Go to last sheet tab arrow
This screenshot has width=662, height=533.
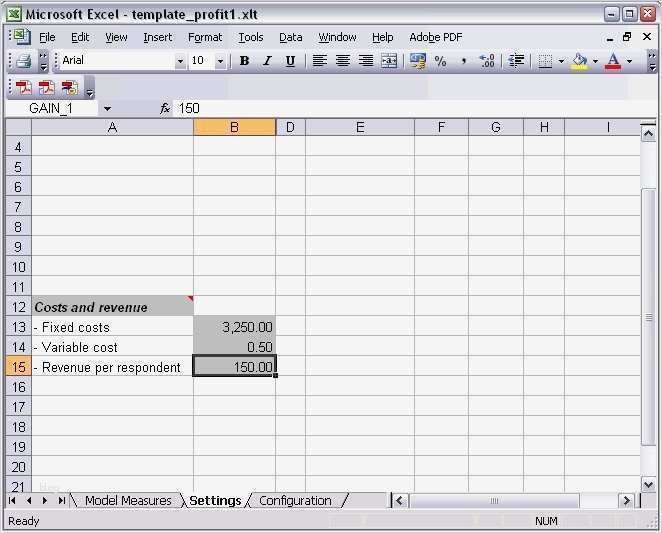(62, 501)
